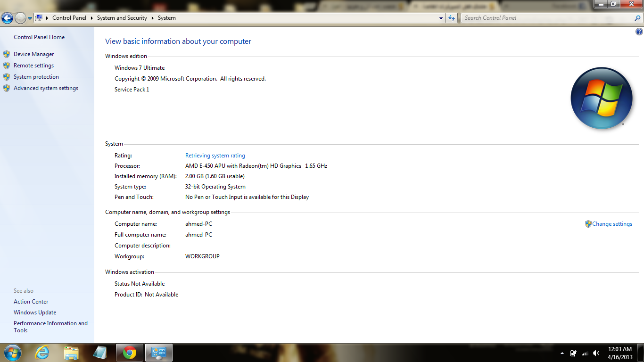644x362 pixels.
Task: Open Performance Information and Tools
Action: click(x=50, y=327)
